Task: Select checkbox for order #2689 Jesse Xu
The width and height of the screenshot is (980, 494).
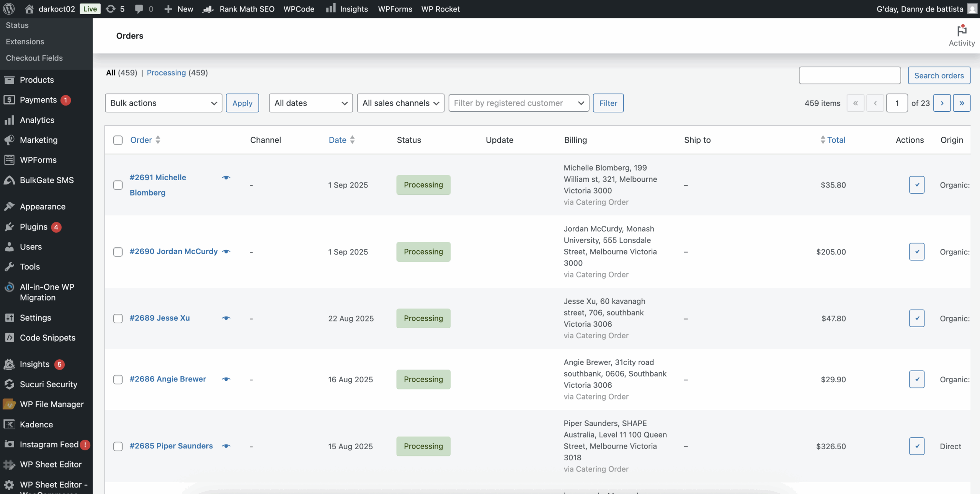Action: click(118, 318)
